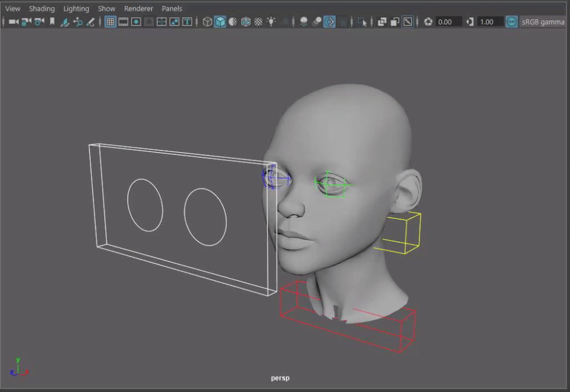
Task: Click the Screen Space Ambient Occlusion icon
Action: tap(304, 22)
